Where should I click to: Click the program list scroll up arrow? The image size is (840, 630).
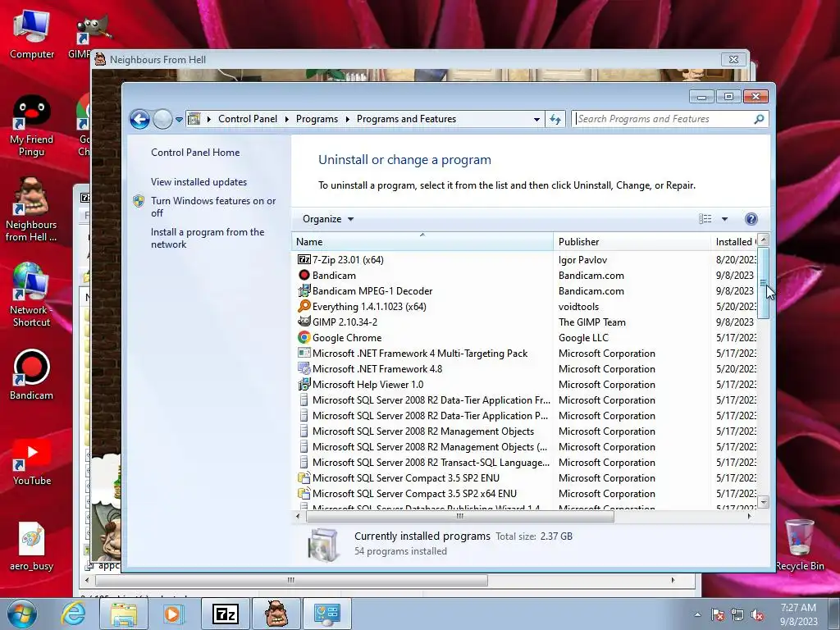point(764,240)
